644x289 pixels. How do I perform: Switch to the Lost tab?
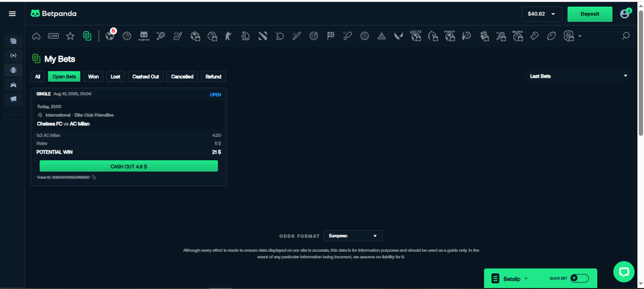[x=115, y=76]
